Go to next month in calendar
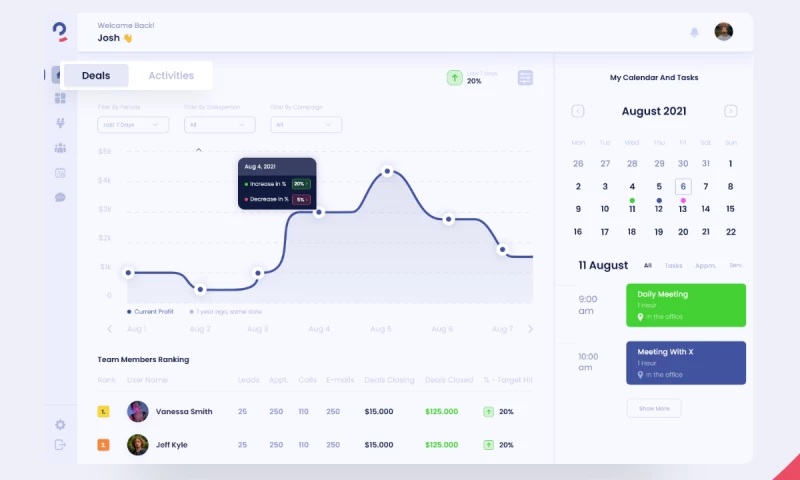Screen dimensions: 800x480 pyautogui.click(x=731, y=111)
